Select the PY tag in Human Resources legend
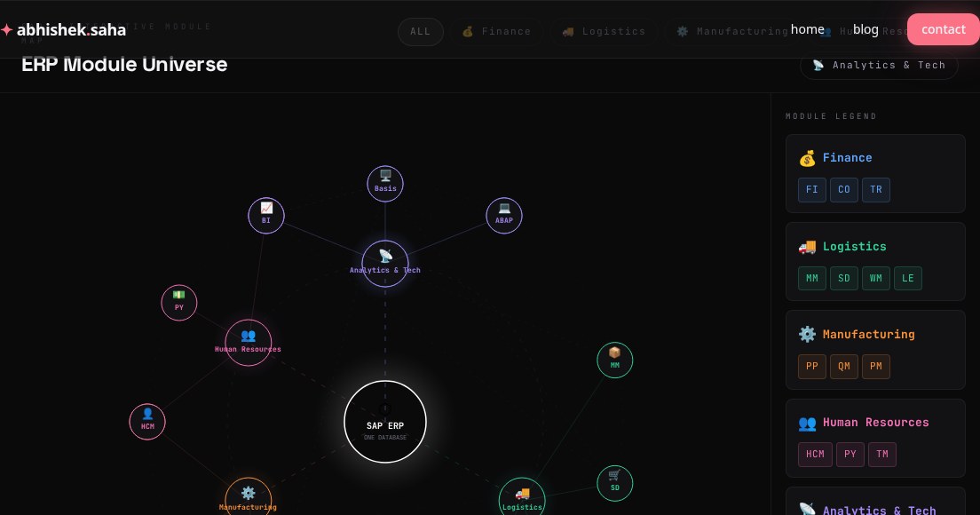Viewport: 980px width, 515px height. 850,455
